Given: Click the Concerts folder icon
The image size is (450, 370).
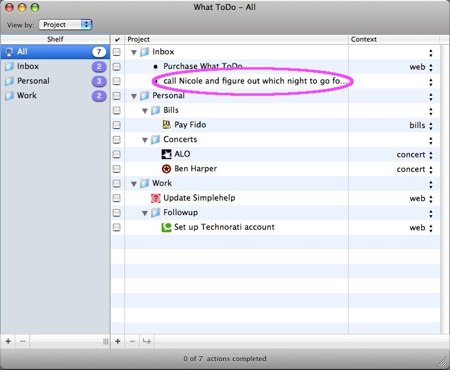Looking at the screenshot, I should pos(156,139).
